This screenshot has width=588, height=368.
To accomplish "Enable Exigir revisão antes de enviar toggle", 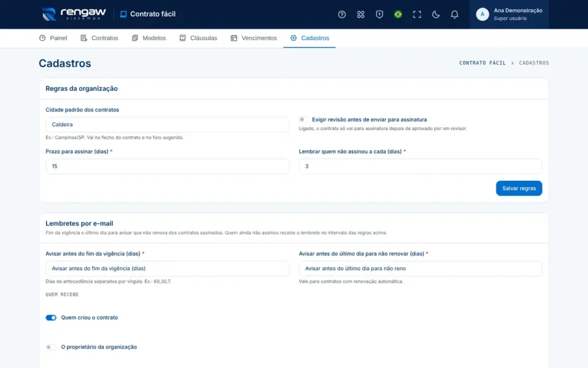I will pyautogui.click(x=303, y=120).
